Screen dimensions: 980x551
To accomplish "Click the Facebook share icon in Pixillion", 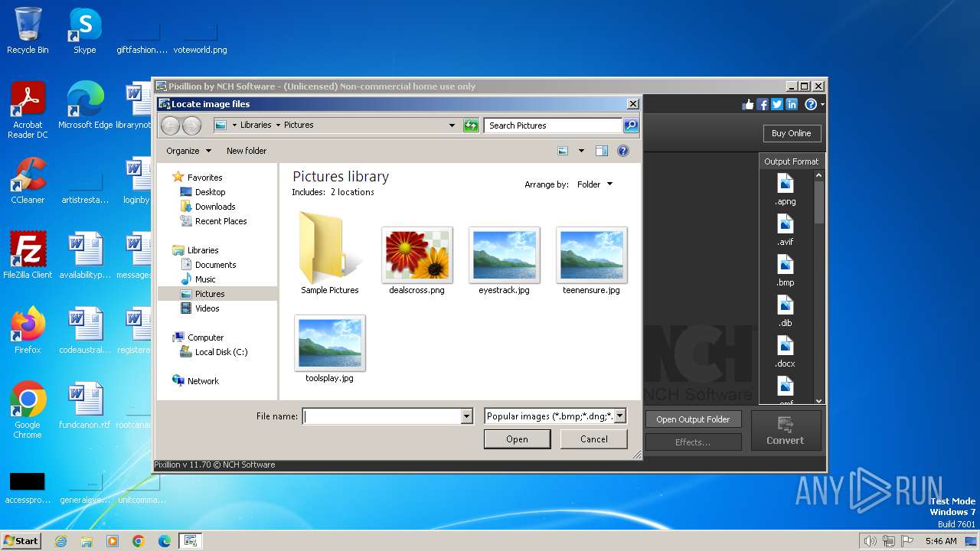I will 763,104.
